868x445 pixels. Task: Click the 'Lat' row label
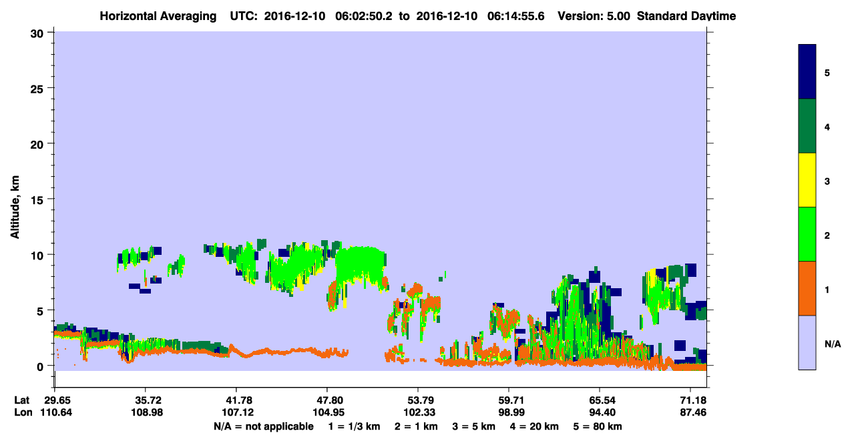pyautogui.click(x=23, y=400)
